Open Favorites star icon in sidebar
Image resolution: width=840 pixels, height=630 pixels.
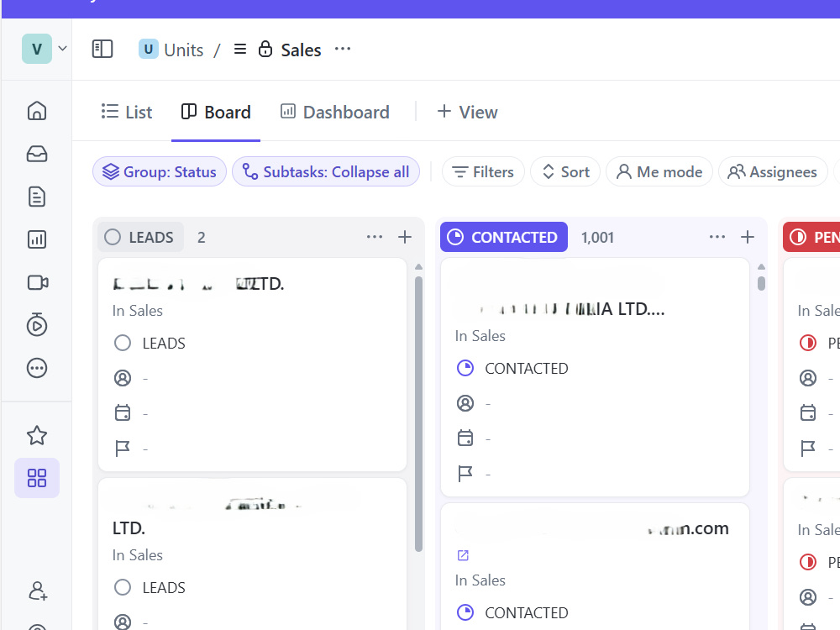pyautogui.click(x=37, y=435)
